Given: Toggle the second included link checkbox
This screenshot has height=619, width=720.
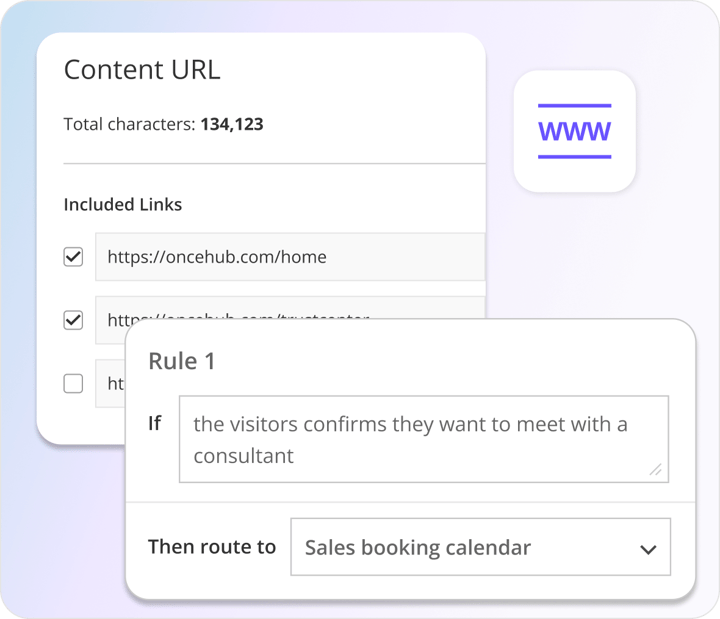Looking at the screenshot, I should click(x=73, y=320).
